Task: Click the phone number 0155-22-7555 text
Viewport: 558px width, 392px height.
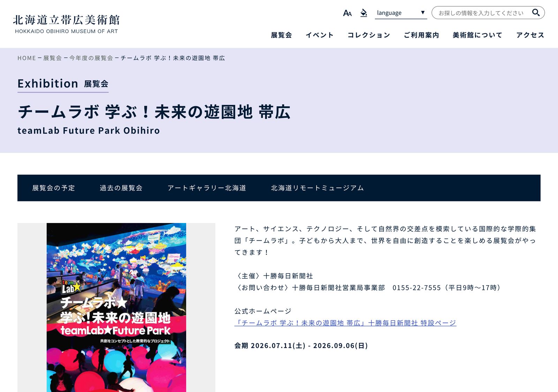Action: 417,288
